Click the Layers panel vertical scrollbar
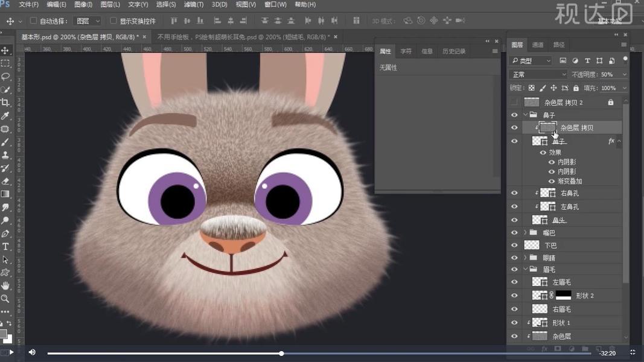Screen dimensions: 644x362 (x=625, y=193)
